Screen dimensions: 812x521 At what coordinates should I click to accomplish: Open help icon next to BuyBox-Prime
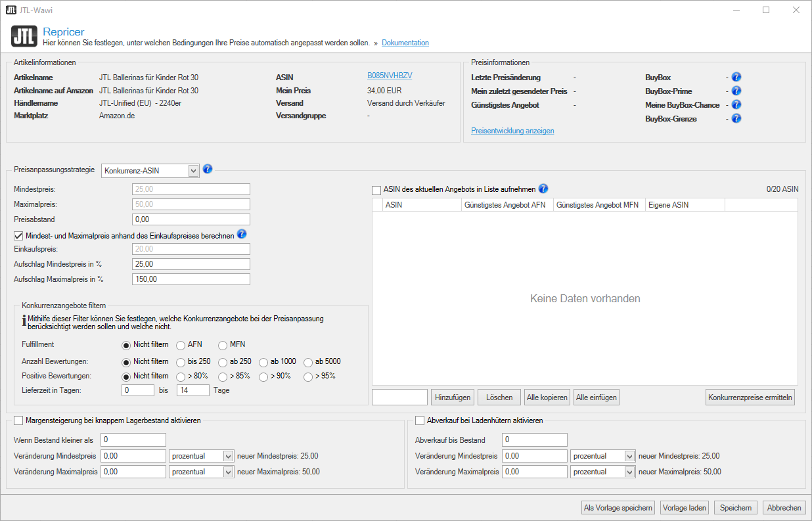(736, 91)
